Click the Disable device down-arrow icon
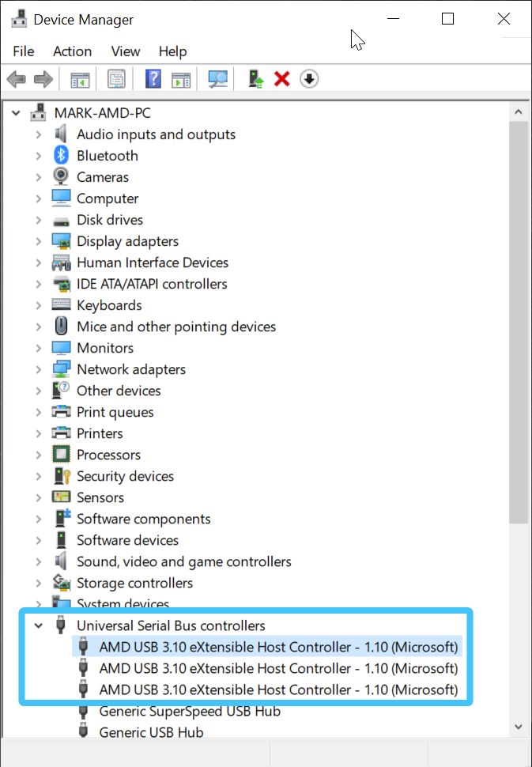This screenshot has height=767, width=532. click(x=309, y=79)
